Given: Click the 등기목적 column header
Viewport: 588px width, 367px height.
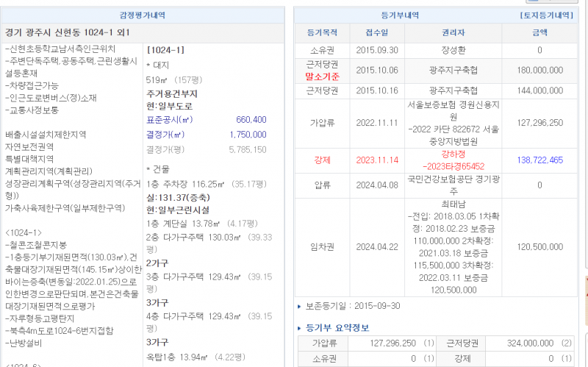Looking at the screenshot, I should (323, 32).
